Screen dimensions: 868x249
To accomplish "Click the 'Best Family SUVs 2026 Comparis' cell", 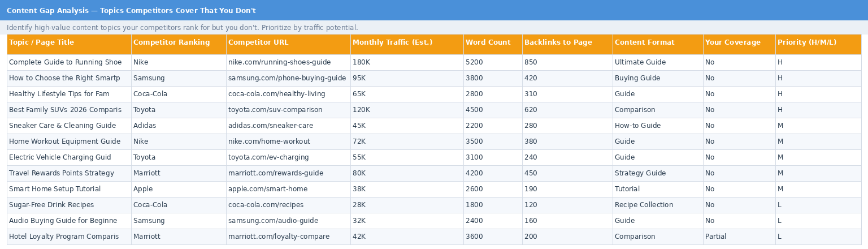I will 69,110.
